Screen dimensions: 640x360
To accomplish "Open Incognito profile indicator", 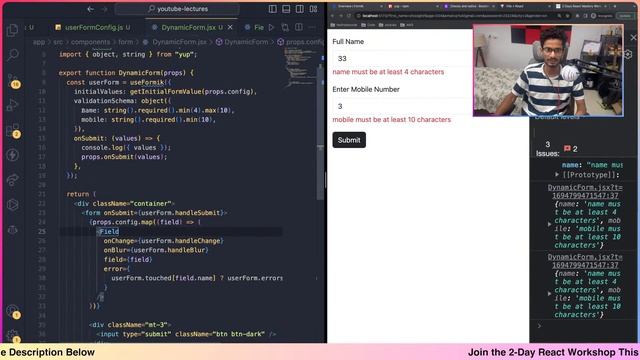I will [602, 16].
